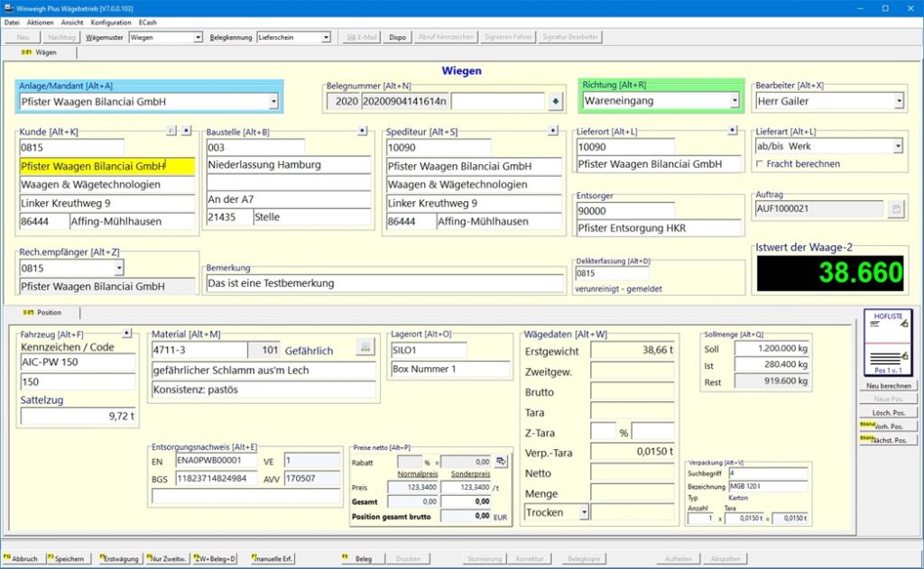Click the Bemerkung field with Testbemerkung text
This screenshot has width=924, height=569.
tap(385, 283)
